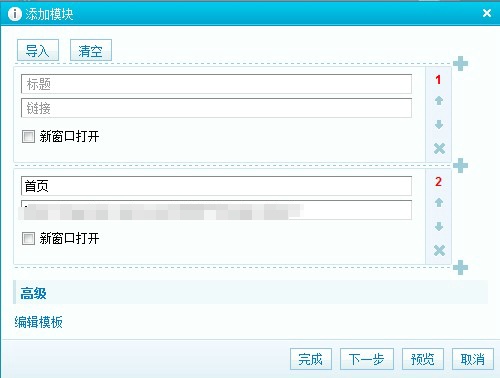Viewport: 500px width, 378px height.
Task: Click the number 2 entry label
Action: coord(438,182)
